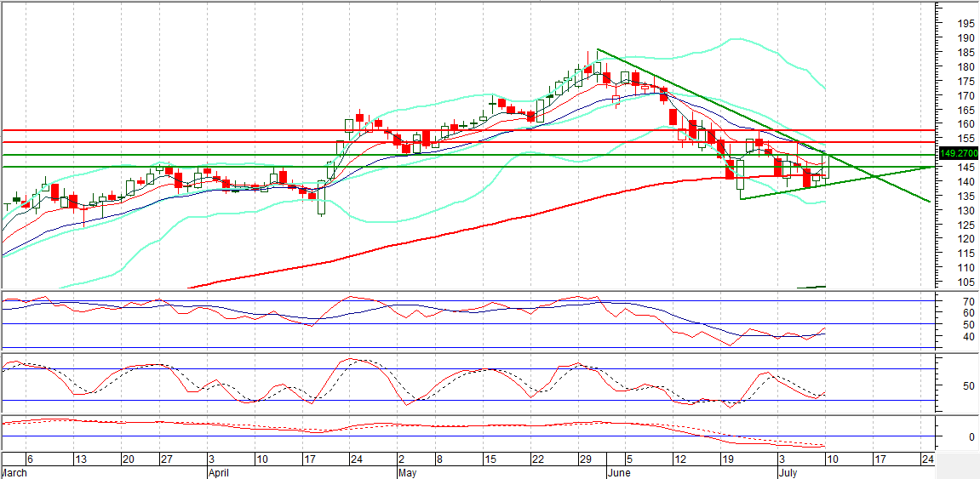The width and height of the screenshot is (980, 479).
Task: Click the 185 price axis label
Action: (x=966, y=53)
